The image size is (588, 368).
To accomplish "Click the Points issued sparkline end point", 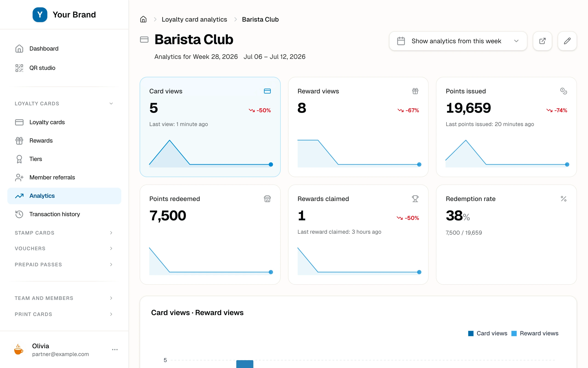I will [567, 164].
